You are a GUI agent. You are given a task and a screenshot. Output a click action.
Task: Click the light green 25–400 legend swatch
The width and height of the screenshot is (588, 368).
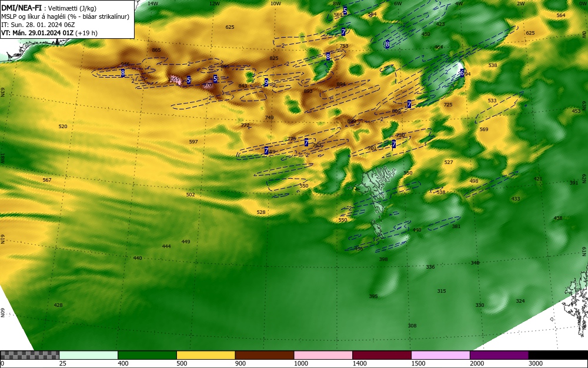click(89, 355)
